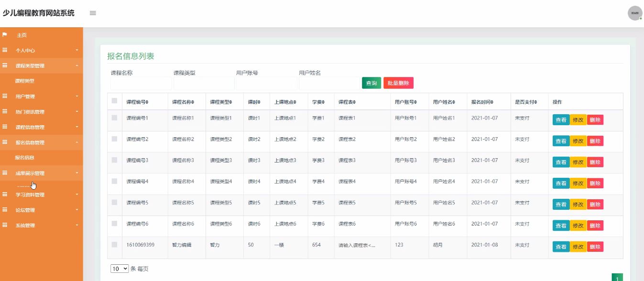Click 修改 for the 胡月 row
Viewport: 644px width, 281px height.
tap(578, 247)
